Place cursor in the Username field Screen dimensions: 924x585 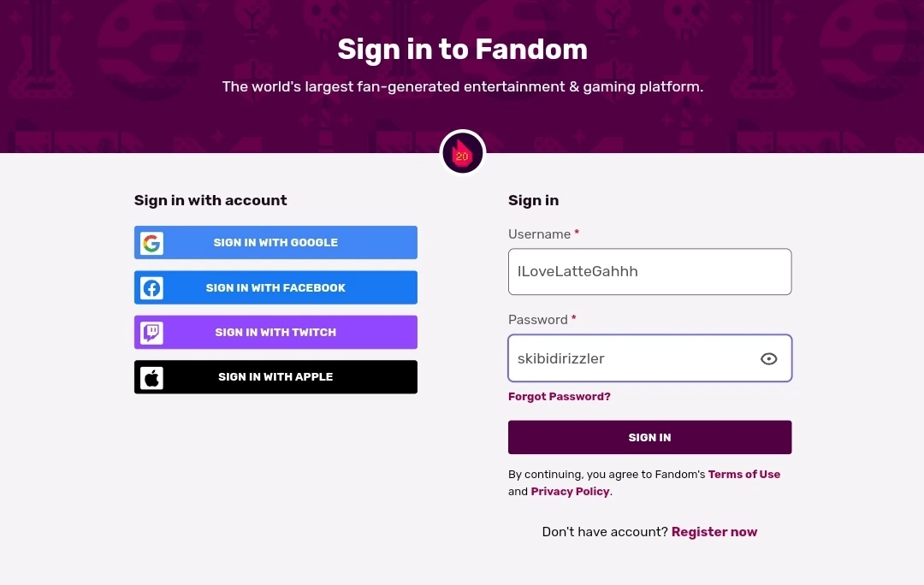coord(649,271)
